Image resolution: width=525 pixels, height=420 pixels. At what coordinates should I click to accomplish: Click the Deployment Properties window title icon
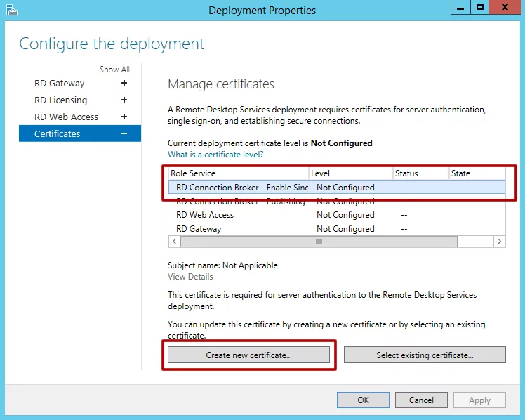(11, 10)
